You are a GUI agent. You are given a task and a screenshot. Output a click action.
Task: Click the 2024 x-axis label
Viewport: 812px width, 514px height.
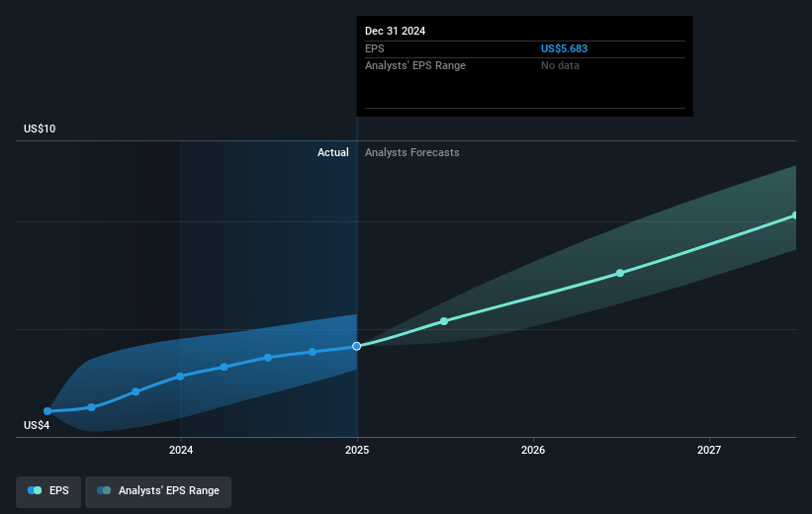tap(181, 450)
